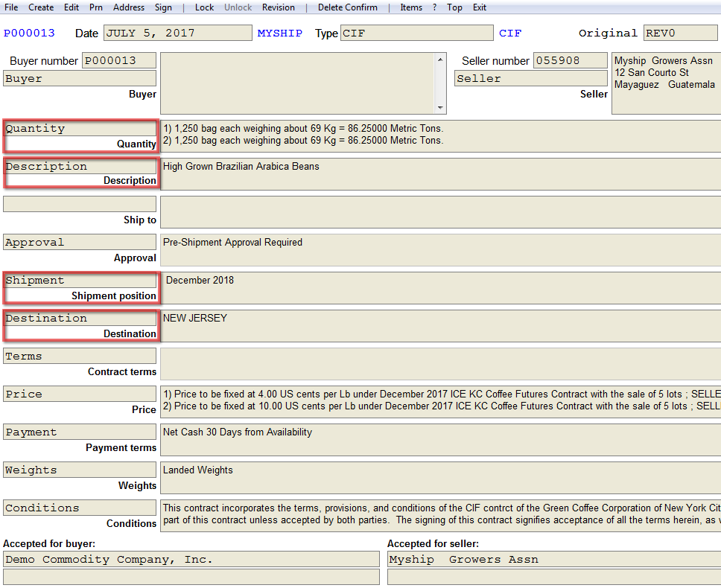This screenshot has width=721, height=588.
Task: Open the Sign menu
Action: pyautogui.click(x=163, y=7)
